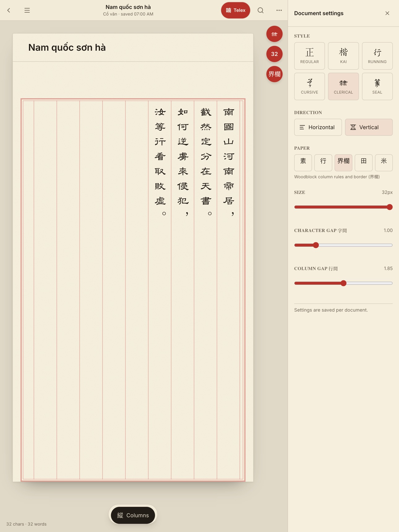The height and width of the screenshot is (532, 399).
Task: Go back with the left chevron
Action: 9,10
